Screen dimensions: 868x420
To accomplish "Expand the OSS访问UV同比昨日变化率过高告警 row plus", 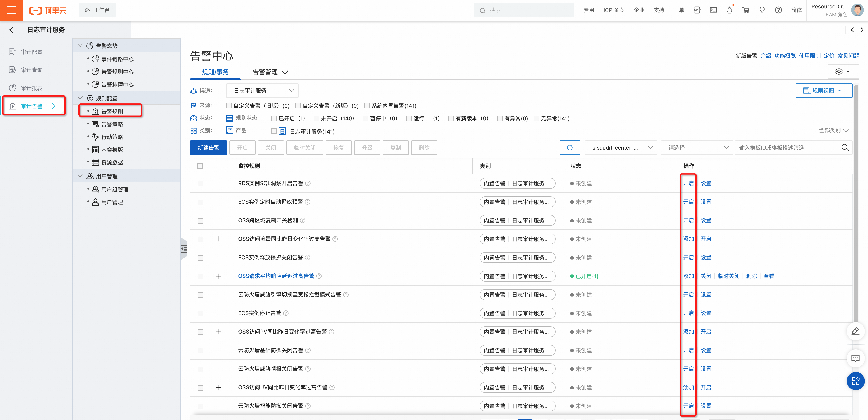I will 218,387.
